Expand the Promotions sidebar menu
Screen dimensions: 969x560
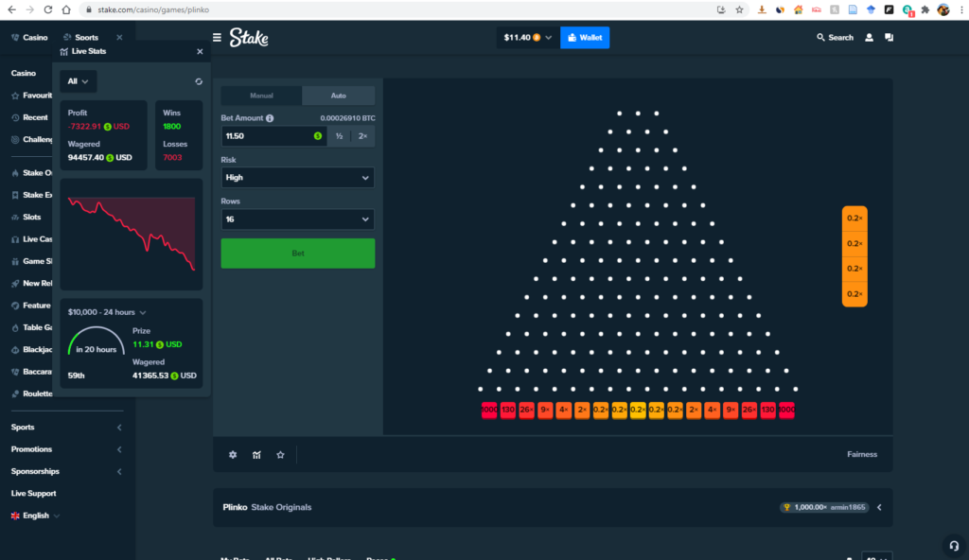pos(66,449)
